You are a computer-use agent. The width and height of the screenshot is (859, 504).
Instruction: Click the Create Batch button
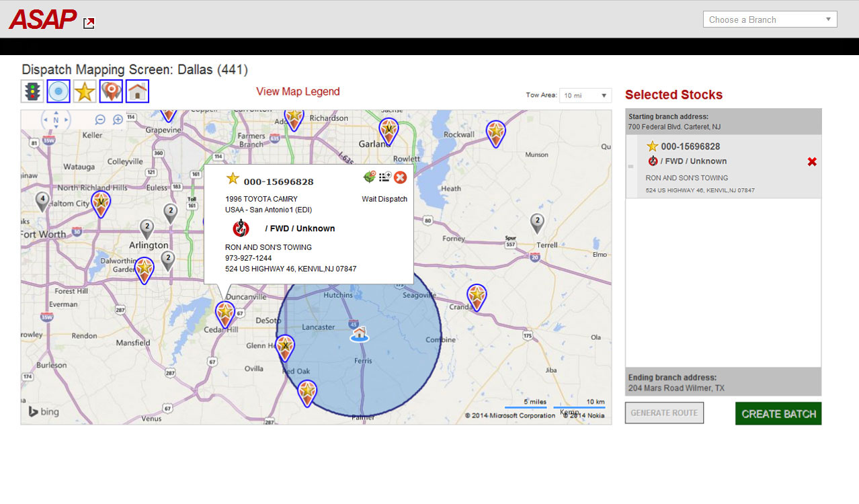tap(778, 413)
